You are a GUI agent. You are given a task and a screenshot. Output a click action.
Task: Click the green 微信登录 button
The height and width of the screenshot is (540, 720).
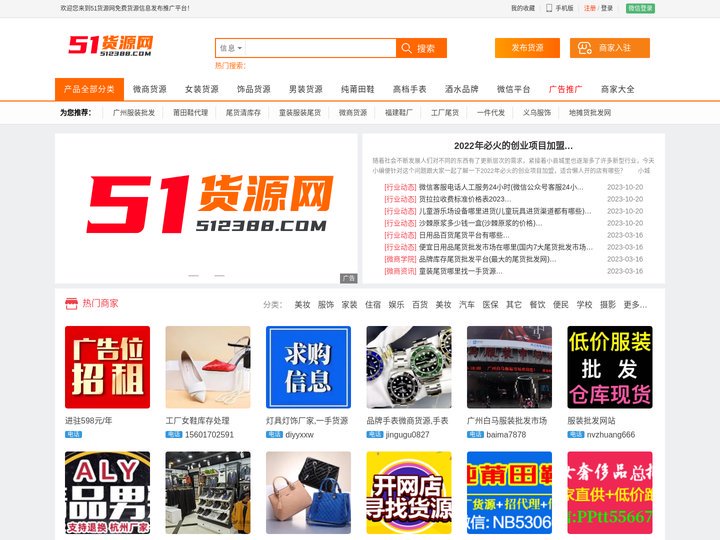click(x=641, y=8)
